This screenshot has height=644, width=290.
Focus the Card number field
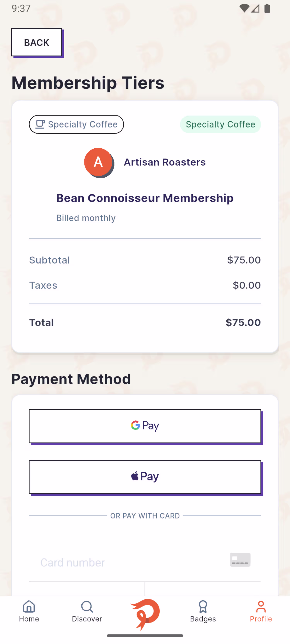(x=125, y=562)
